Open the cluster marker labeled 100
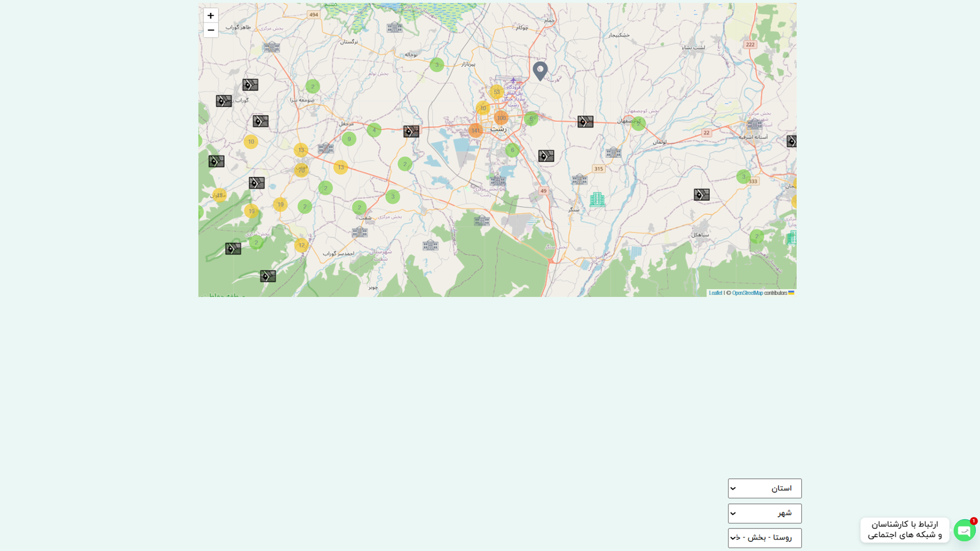Image resolution: width=980 pixels, height=551 pixels. 502,118
